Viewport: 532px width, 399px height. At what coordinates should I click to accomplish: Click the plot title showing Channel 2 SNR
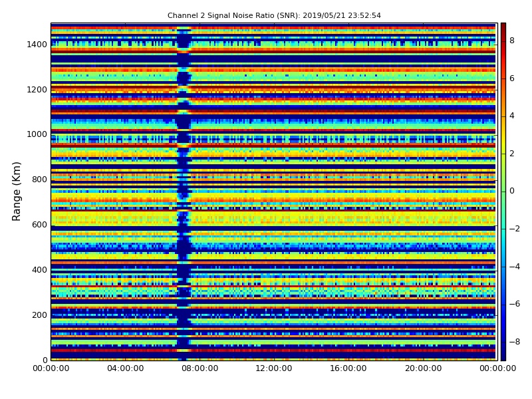pos(274,15)
